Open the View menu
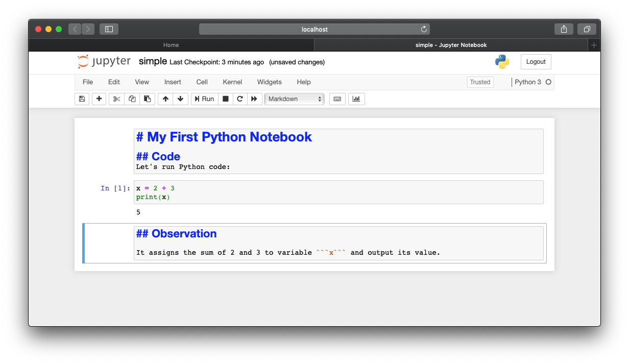This screenshot has width=629, height=364. pyautogui.click(x=142, y=82)
